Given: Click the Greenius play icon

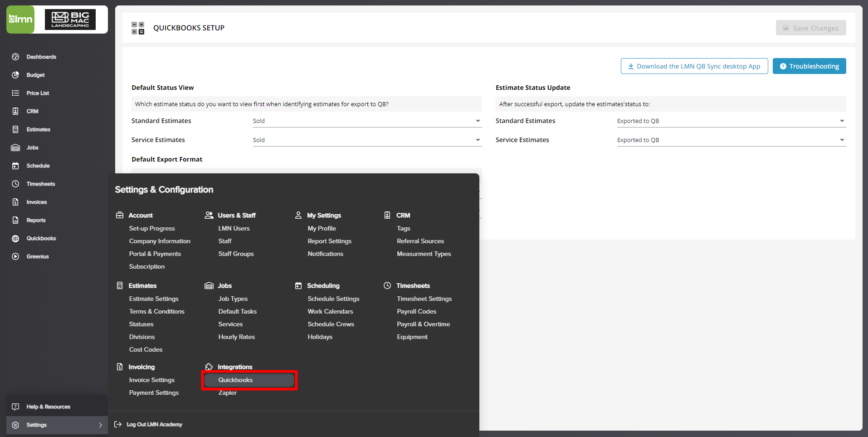Looking at the screenshot, I should [15, 256].
